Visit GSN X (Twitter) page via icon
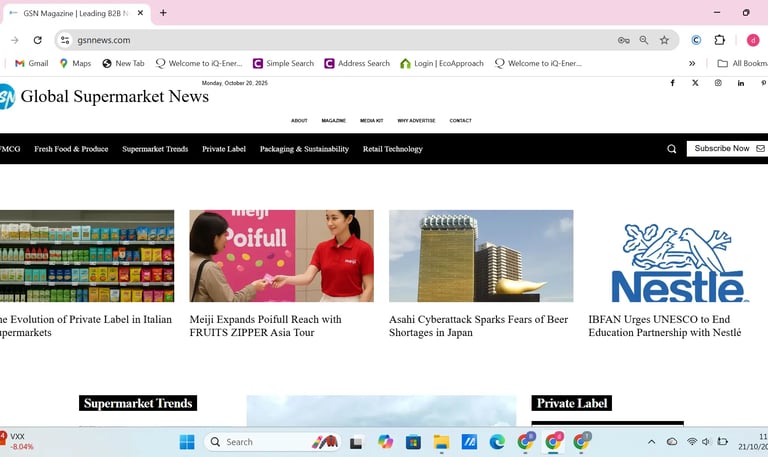 [x=695, y=83]
